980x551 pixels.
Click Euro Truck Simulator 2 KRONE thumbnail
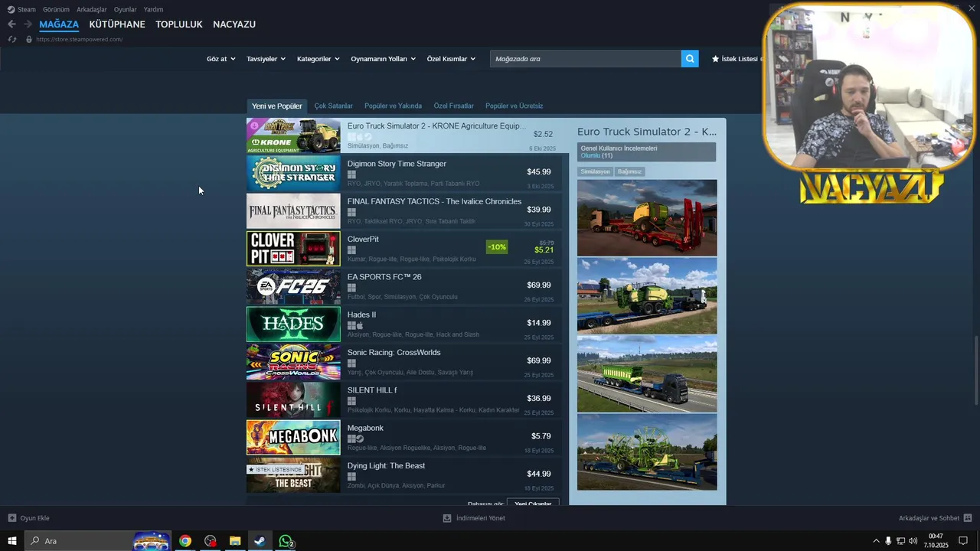(293, 135)
